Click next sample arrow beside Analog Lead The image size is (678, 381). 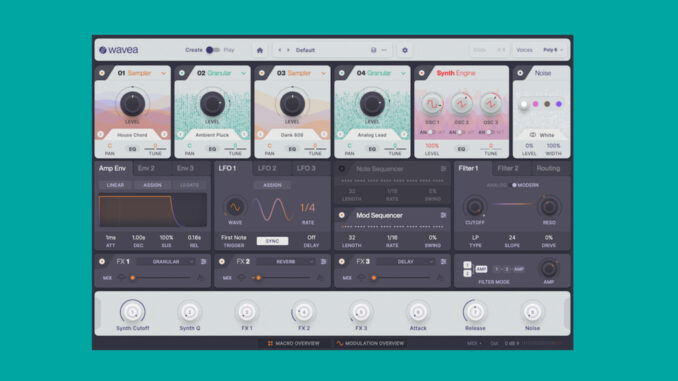click(x=404, y=134)
